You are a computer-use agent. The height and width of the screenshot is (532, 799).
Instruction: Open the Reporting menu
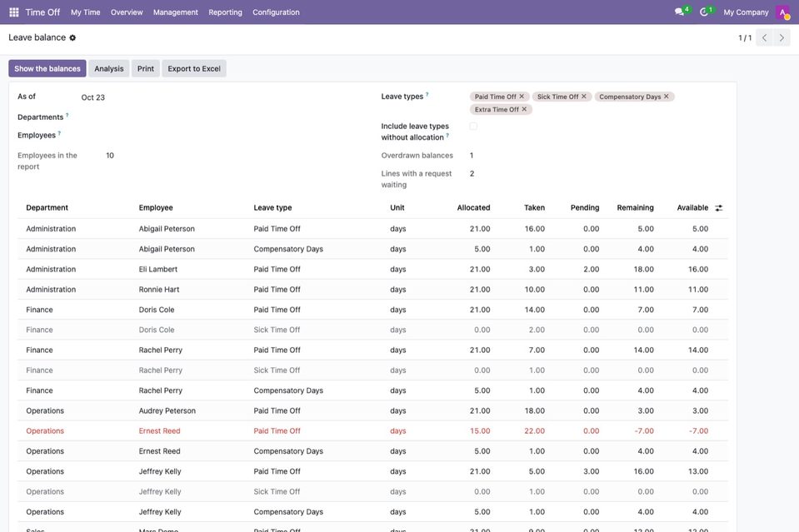click(225, 12)
